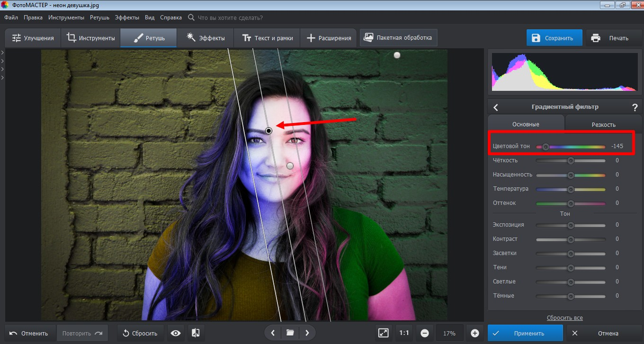The height and width of the screenshot is (344, 644).
Task: Go to next photo arrow
Action: point(307,333)
